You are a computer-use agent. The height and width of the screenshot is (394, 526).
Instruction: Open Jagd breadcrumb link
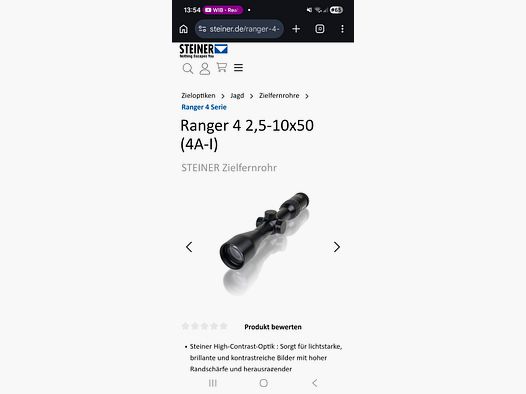pyautogui.click(x=237, y=96)
